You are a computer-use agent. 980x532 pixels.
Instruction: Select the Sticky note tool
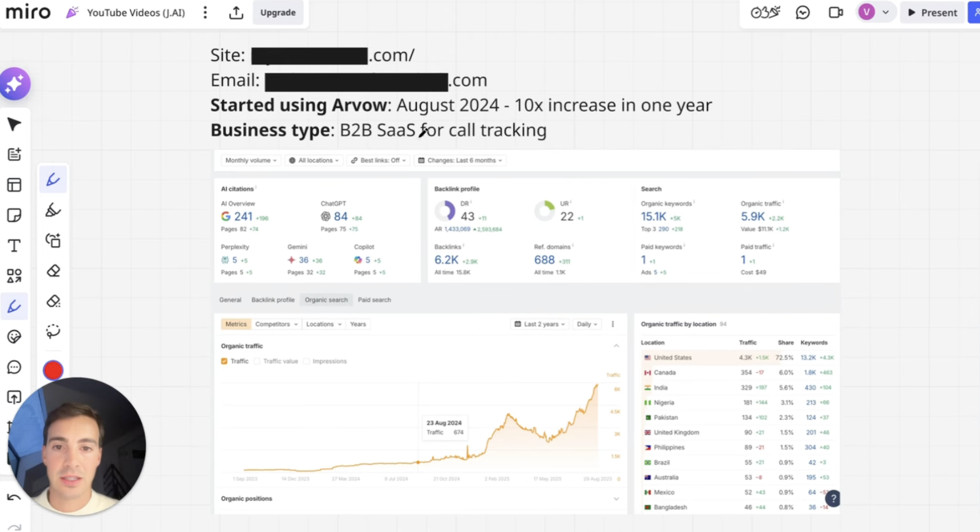click(15, 214)
